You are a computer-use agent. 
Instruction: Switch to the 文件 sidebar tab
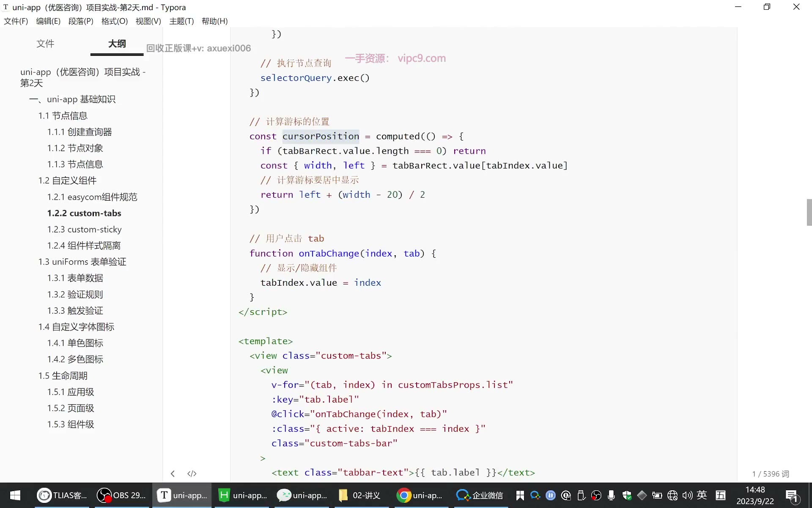45,44
